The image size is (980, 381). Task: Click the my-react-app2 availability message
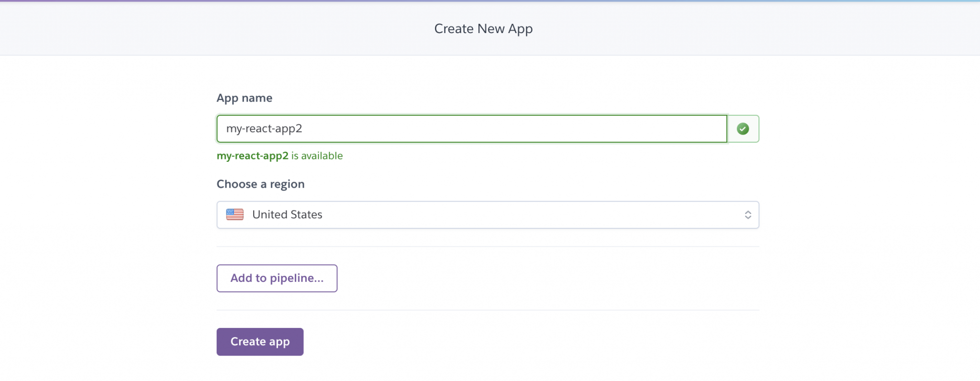(x=279, y=156)
